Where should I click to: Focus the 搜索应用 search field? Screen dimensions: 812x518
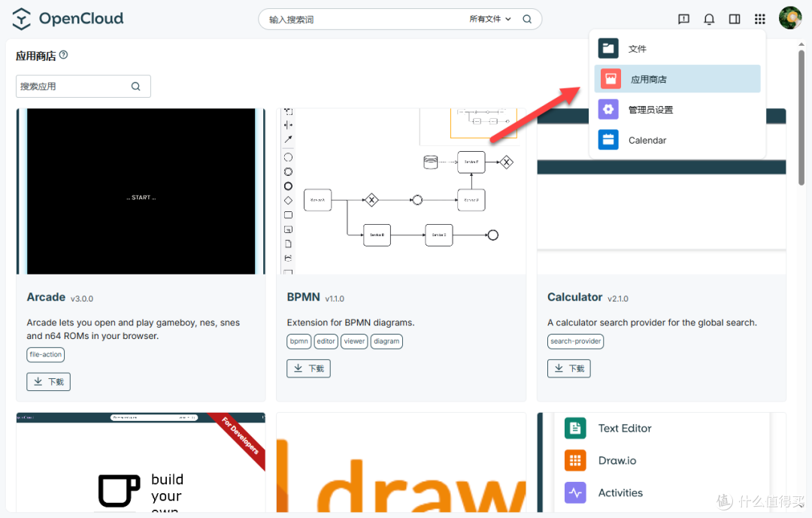click(x=83, y=86)
